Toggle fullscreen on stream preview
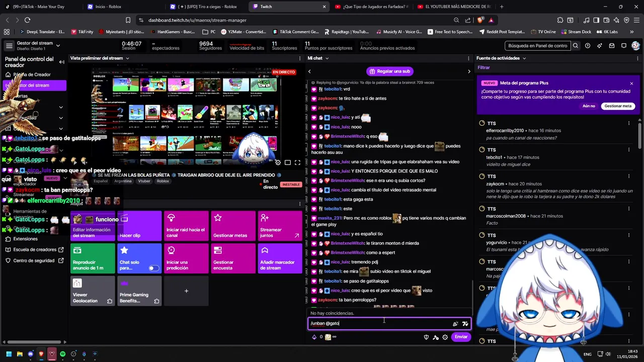Image resolution: width=644 pixels, height=362 pixels. coord(297,162)
